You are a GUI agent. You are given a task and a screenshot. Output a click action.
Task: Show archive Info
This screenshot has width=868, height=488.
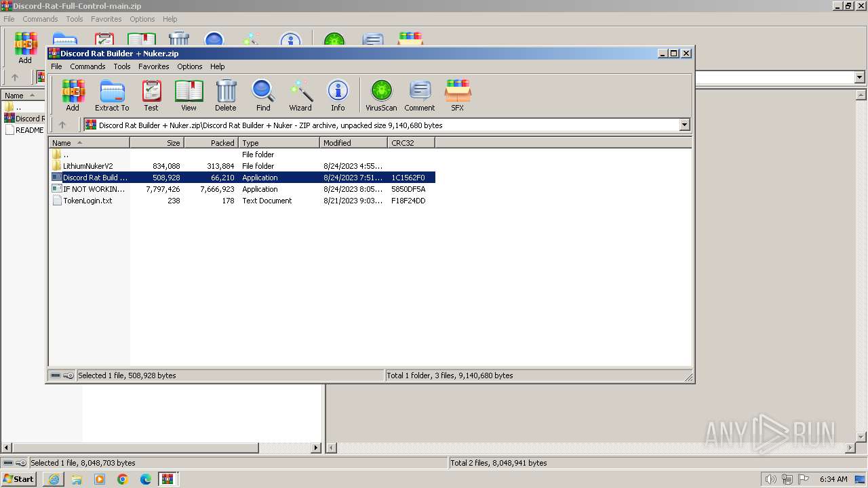[338, 95]
